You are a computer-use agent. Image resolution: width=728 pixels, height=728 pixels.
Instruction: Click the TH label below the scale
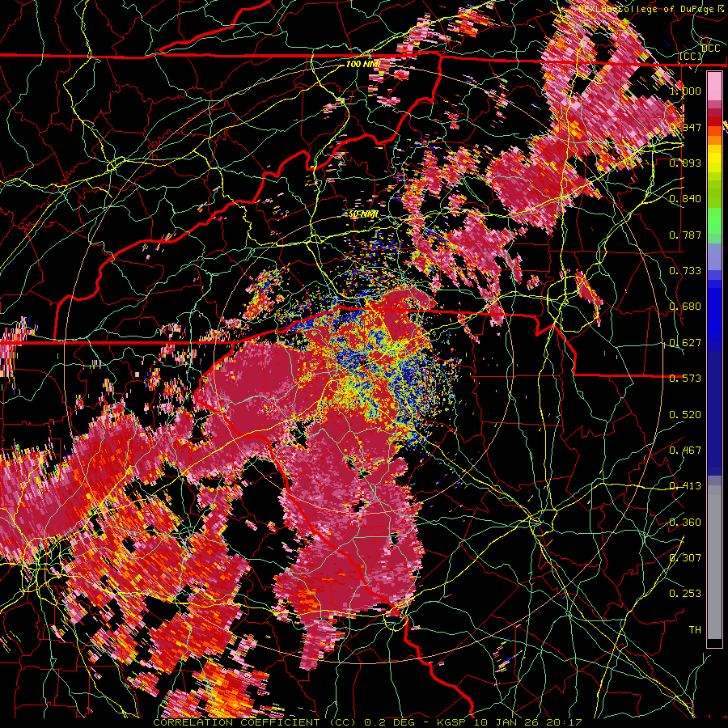695,630
